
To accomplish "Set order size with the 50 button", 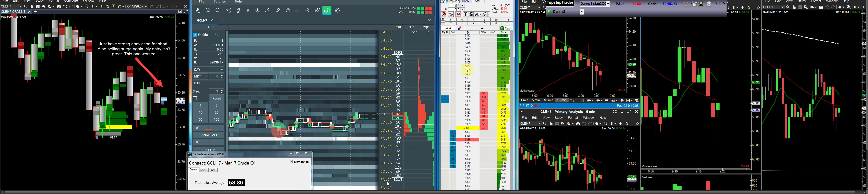I will coord(201,120).
